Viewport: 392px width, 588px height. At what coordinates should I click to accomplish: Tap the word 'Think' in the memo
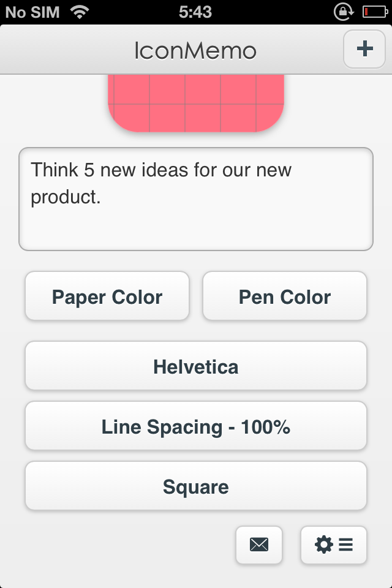(55, 170)
